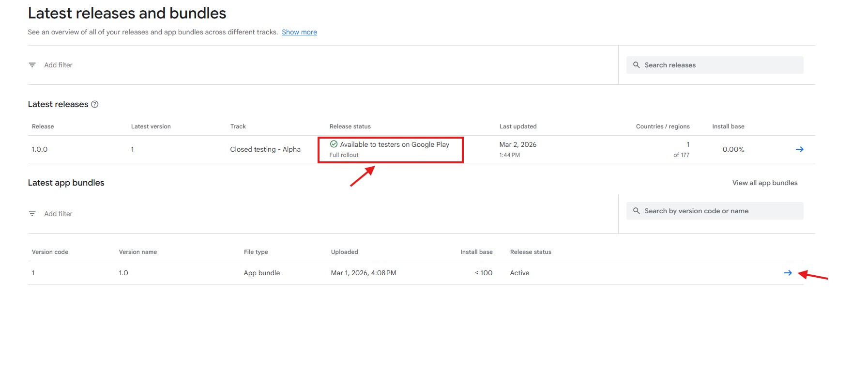Click the magnifier icon in the version code search
This screenshot has height=378, width=868.
pyautogui.click(x=636, y=211)
